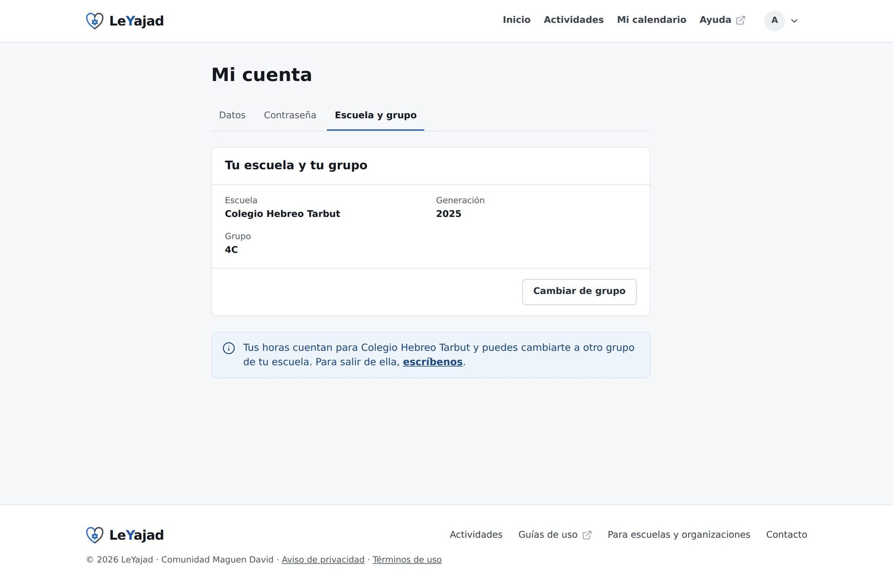The image size is (893, 588).
Task: Click the LeYajad wordmark in footer
Action: pyautogui.click(x=137, y=536)
